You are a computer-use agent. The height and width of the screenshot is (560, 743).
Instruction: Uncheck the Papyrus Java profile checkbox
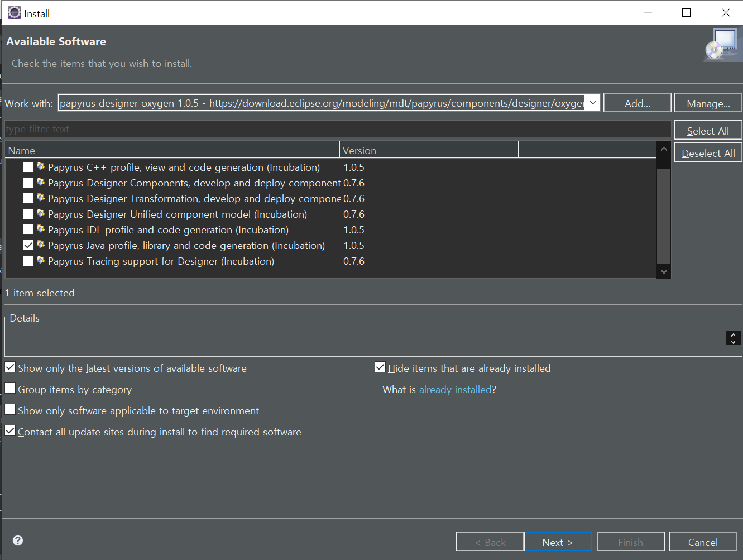pyautogui.click(x=28, y=245)
